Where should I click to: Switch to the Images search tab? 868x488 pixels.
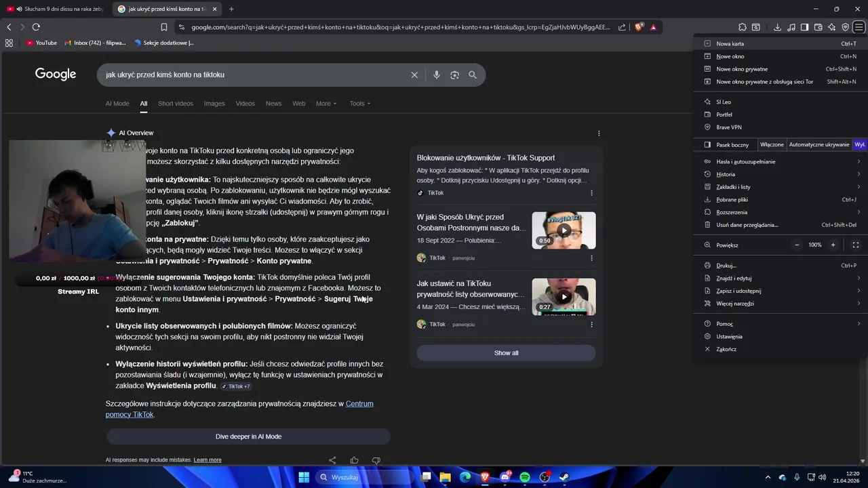[x=214, y=104]
